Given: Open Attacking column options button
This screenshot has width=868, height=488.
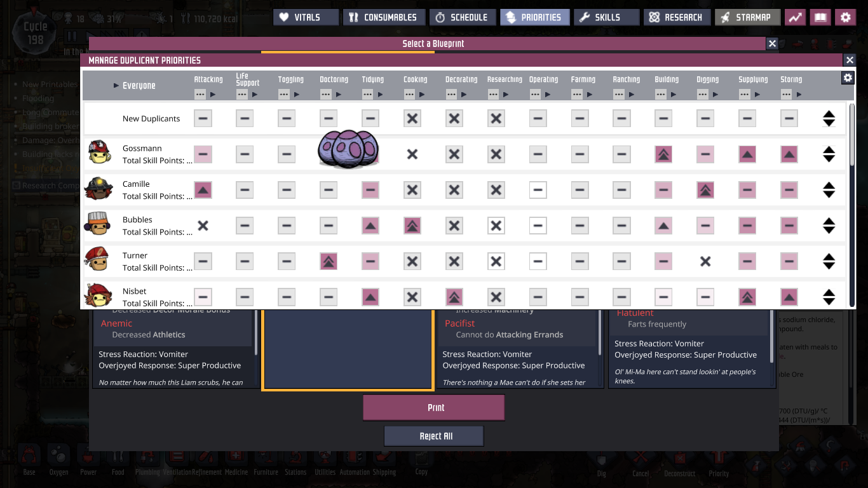Looking at the screenshot, I should coord(200,94).
